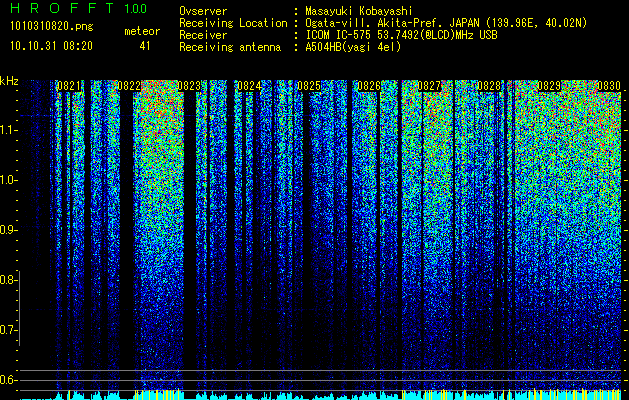Click the file name 1010310820.png
The width and height of the screenshot is (629, 400).
pyautogui.click(x=52, y=27)
